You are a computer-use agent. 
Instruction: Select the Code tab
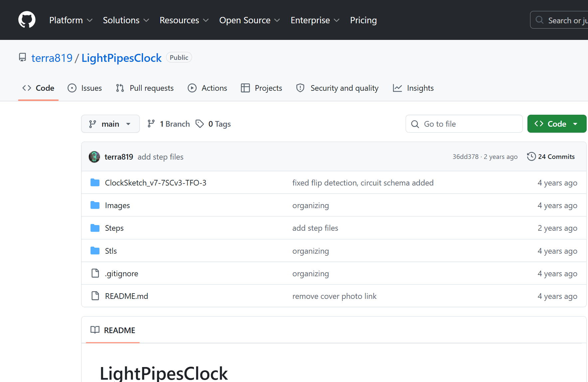(38, 88)
